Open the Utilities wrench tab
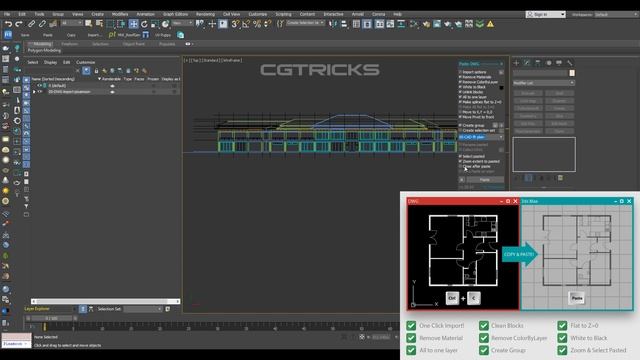640x360 pixels. point(570,63)
